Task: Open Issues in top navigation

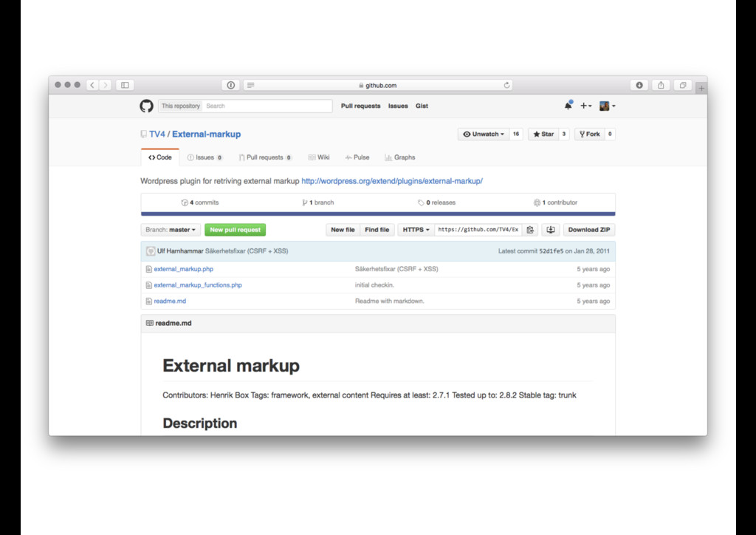Action: (398, 106)
